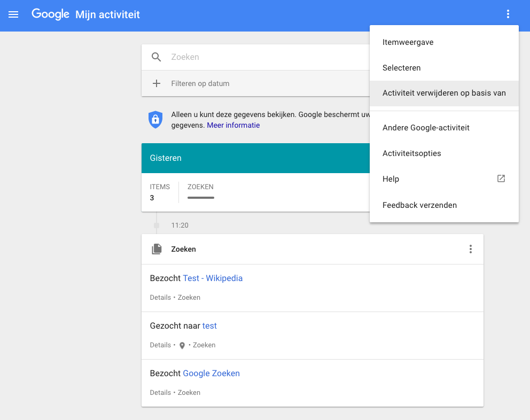Screen dimensions: 530x420
Task: Open the 'Test - Wikipedia' link
Action: tap(213, 278)
